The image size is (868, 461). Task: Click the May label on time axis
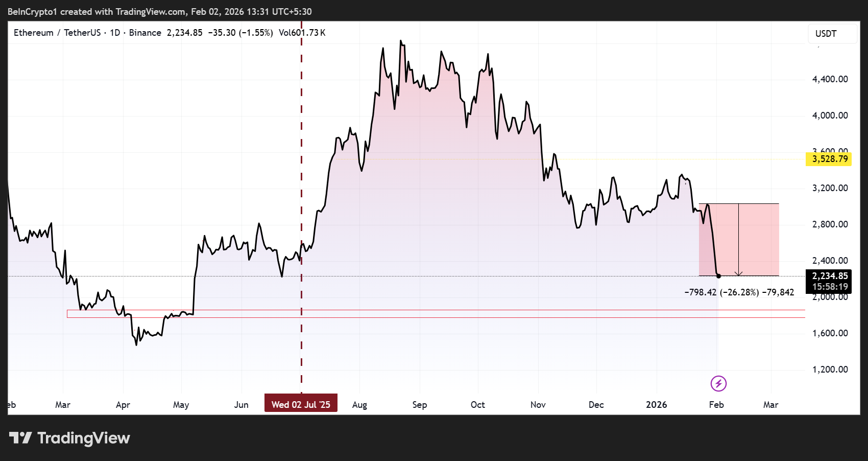tap(181, 405)
